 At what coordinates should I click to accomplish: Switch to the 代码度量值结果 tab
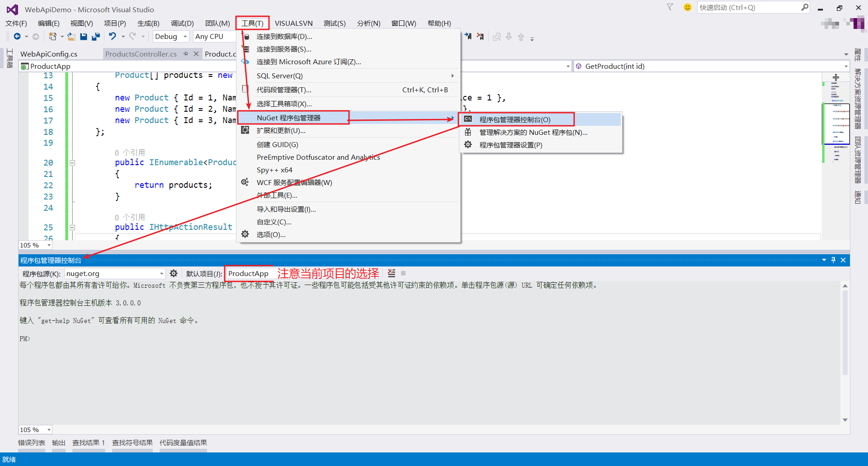(183, 442)
